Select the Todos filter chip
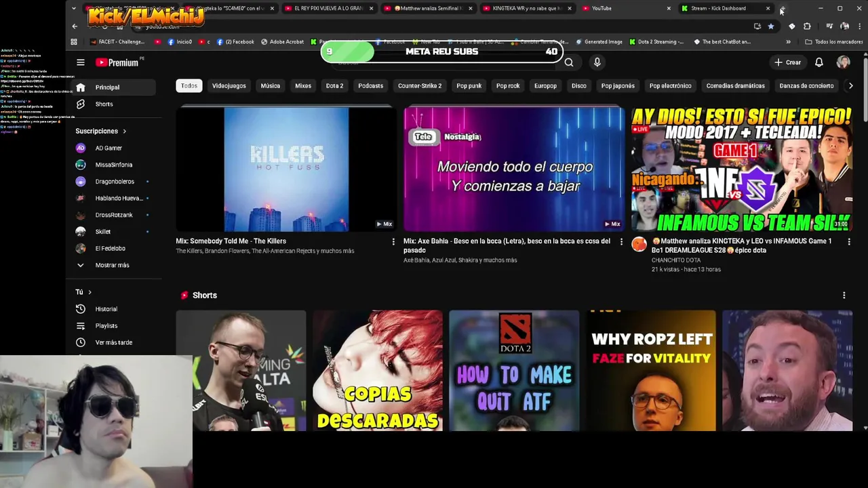868x488 pixels. [x=189, y=86]
